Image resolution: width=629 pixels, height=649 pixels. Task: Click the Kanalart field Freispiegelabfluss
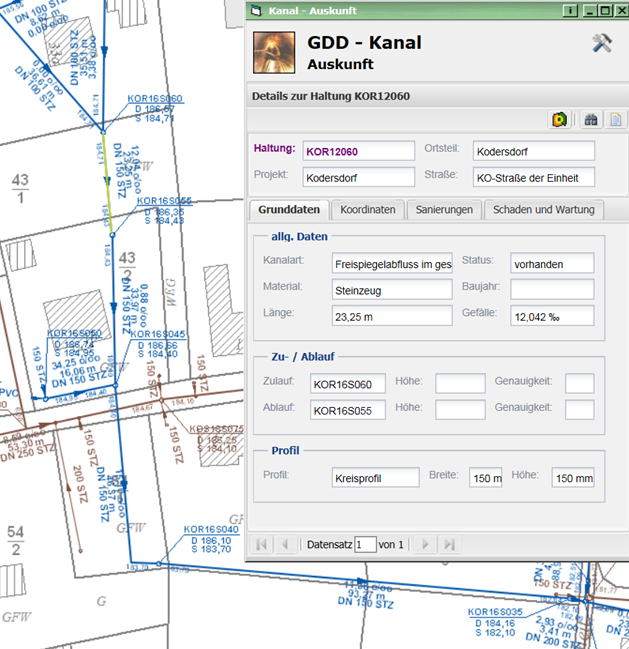(x=392, y=264)
